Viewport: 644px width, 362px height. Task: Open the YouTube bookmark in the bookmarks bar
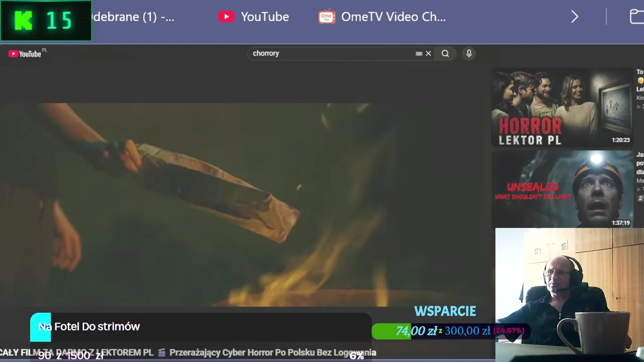tap(254, 17)
